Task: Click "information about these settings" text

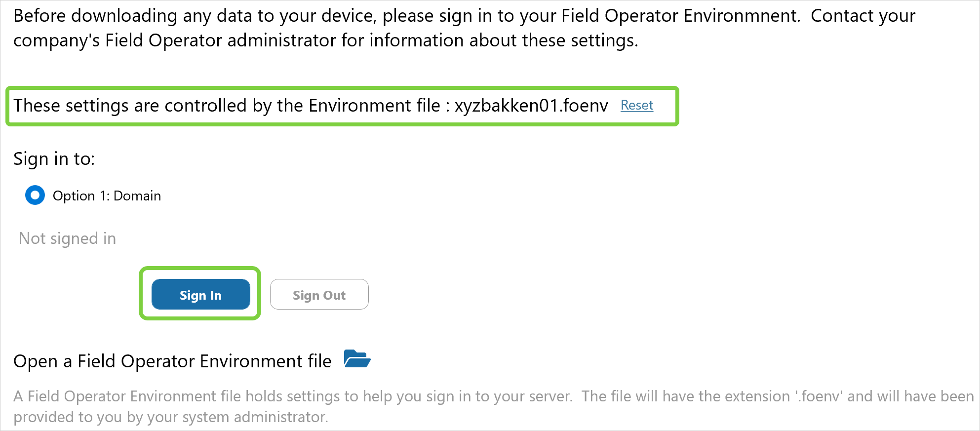Action: click(x=504, y=40)
